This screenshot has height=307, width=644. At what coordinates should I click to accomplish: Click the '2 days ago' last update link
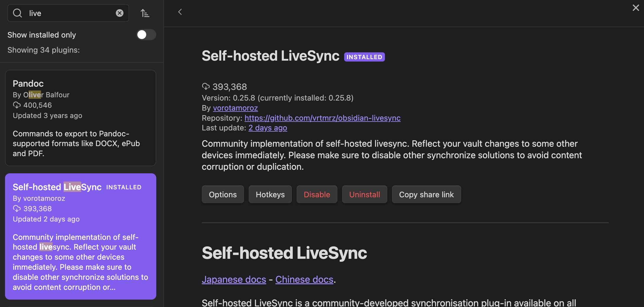(268, 128)
